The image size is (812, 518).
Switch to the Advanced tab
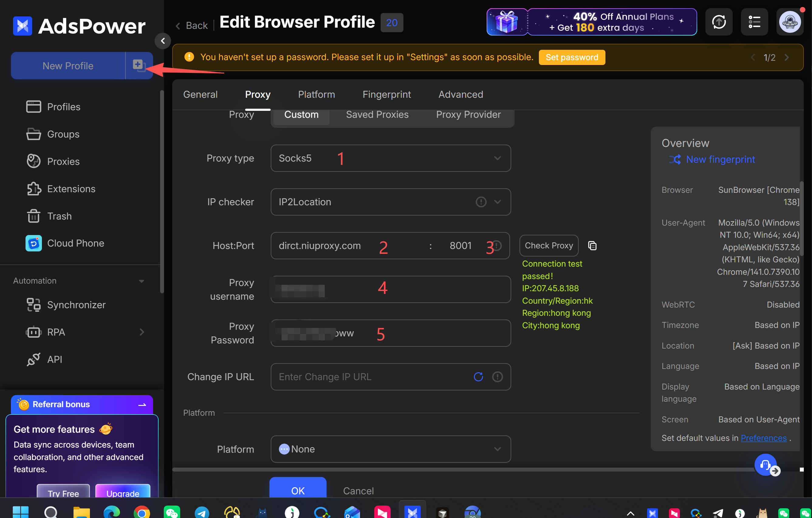tap(461, 94)
